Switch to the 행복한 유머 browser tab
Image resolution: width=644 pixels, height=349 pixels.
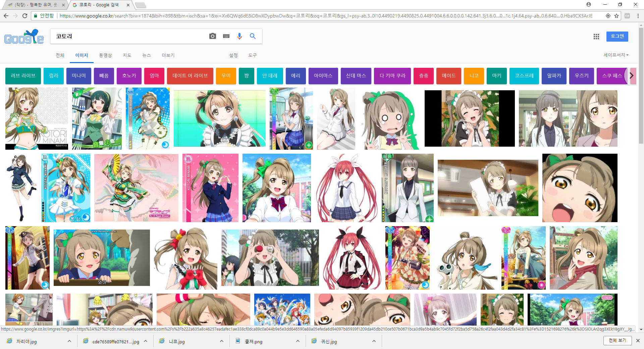(36, 5)
